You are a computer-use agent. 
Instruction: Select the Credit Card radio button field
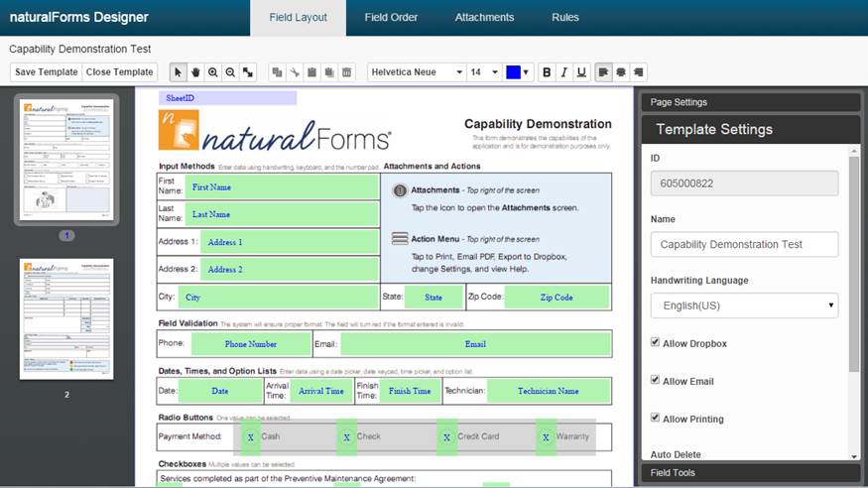point(446,437)
